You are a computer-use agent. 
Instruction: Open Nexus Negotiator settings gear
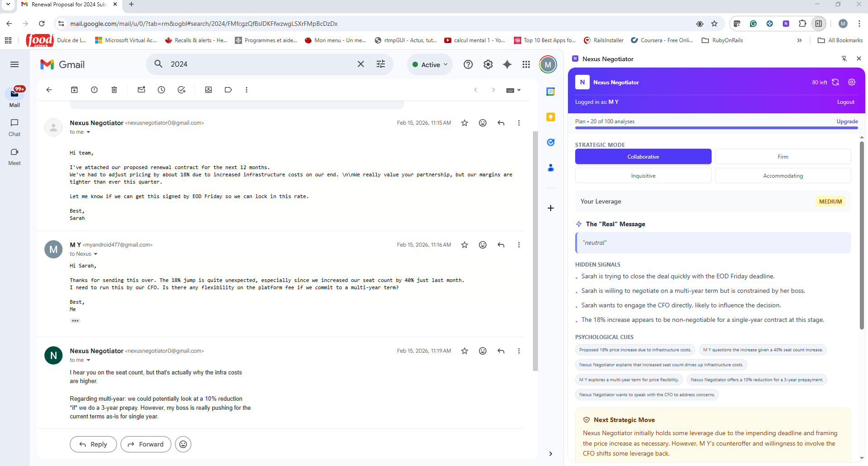click(x=852, y=82)
